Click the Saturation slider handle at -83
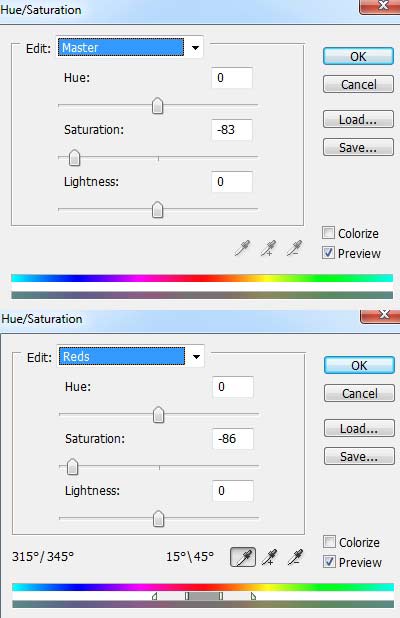This screenshot has height=618, width=400. (x=74, y=158)
